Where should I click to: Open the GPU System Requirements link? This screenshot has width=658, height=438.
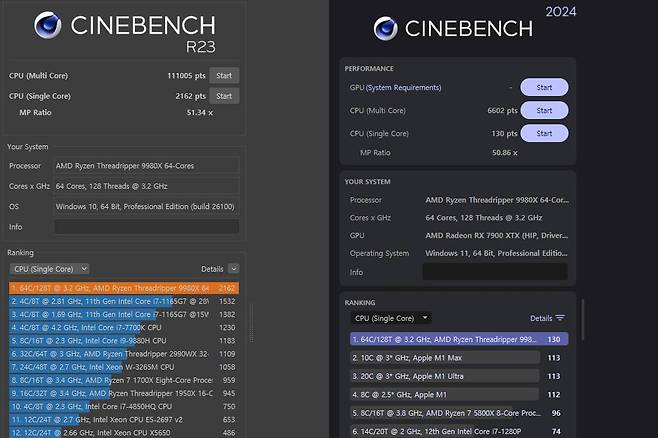click(403, 87)
